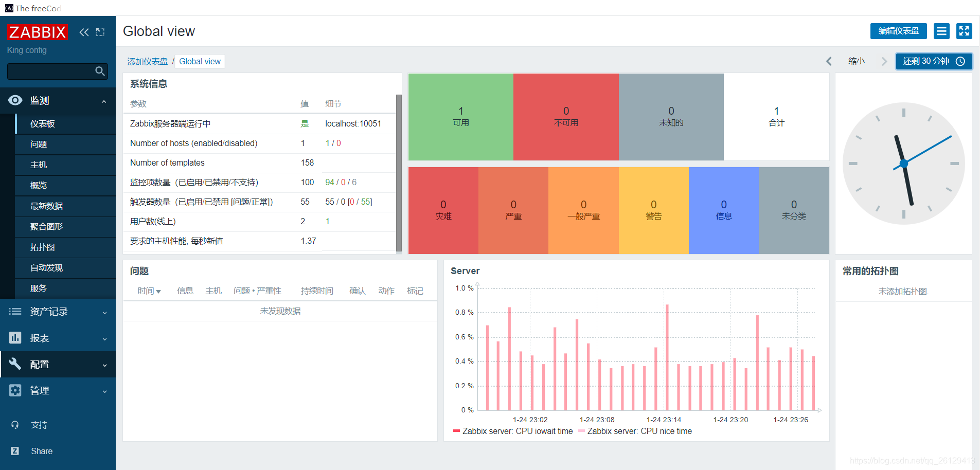Expand the 报表 menu section
980x470 pixels.
pyautogui.click(x=104, y=339)
